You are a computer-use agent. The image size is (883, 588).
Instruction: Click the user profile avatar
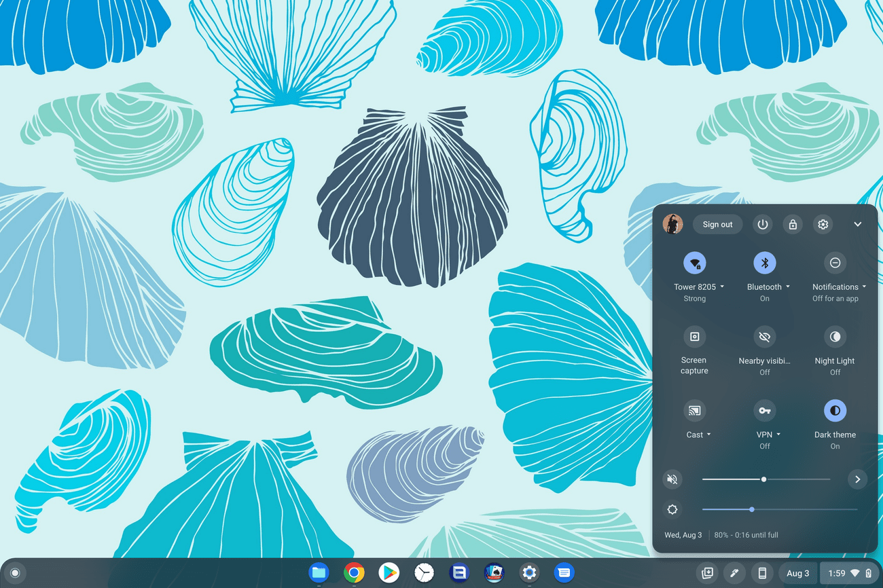pos(672,225)
